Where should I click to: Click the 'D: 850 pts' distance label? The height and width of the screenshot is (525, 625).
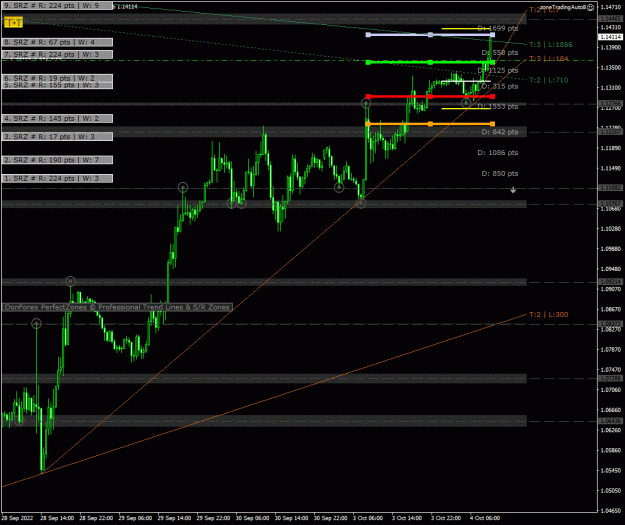(x=500, y=173)
